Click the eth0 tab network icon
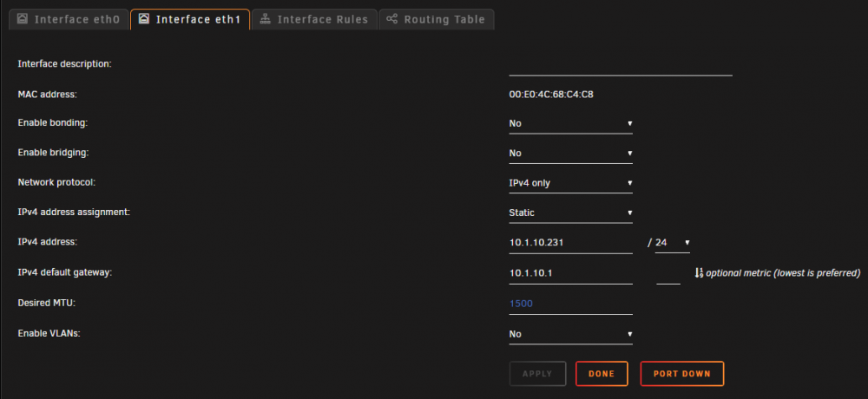 23,19
